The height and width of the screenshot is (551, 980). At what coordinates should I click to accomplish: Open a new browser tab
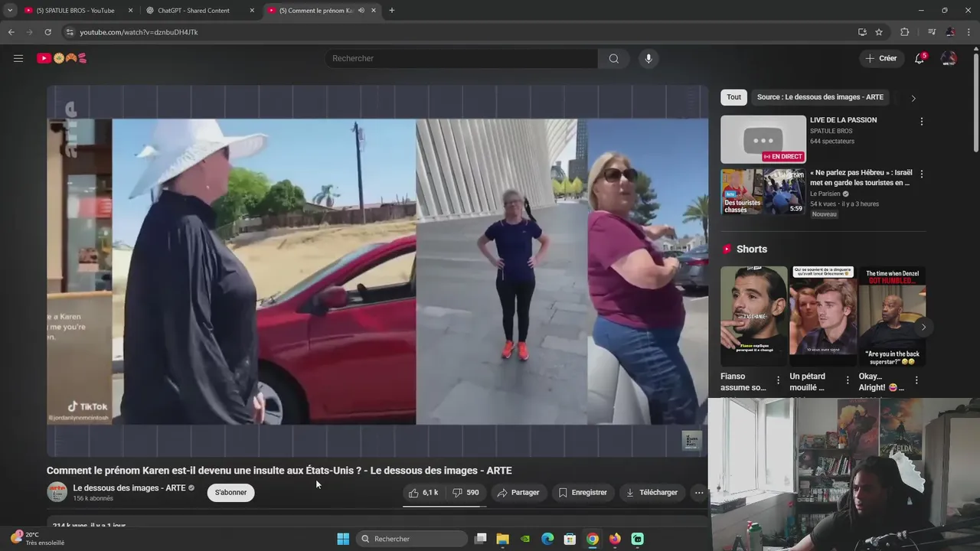[x=392, y=11]
